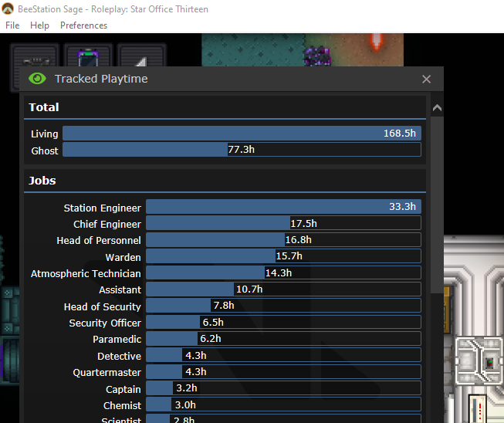Click the Captain label

123,389
